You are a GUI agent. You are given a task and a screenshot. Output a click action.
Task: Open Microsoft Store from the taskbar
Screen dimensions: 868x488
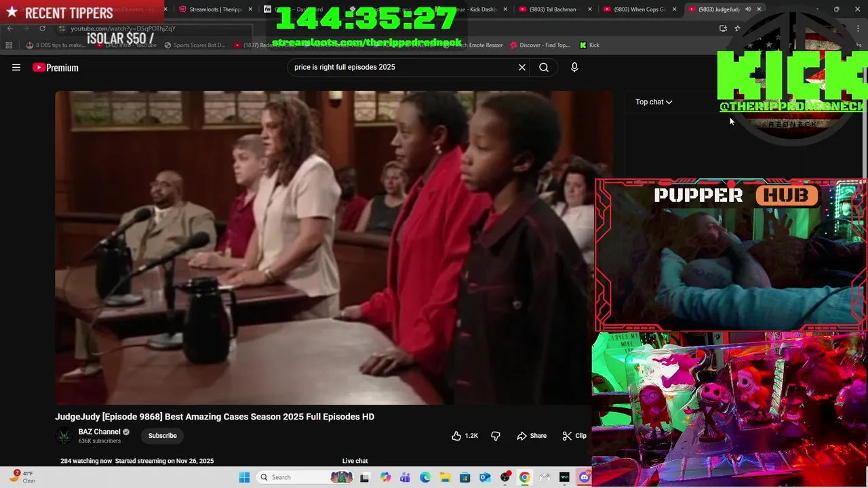[465, 477]
